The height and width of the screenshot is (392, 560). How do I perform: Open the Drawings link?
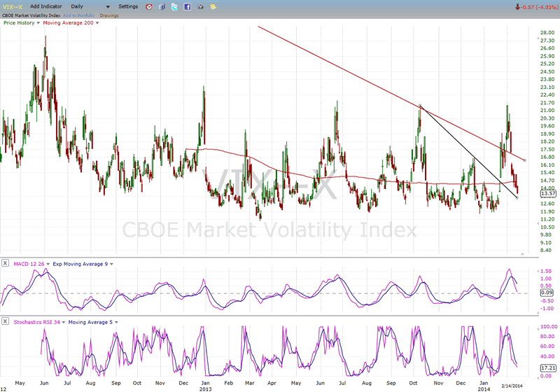pyautogui.click(x=109, y=15)
